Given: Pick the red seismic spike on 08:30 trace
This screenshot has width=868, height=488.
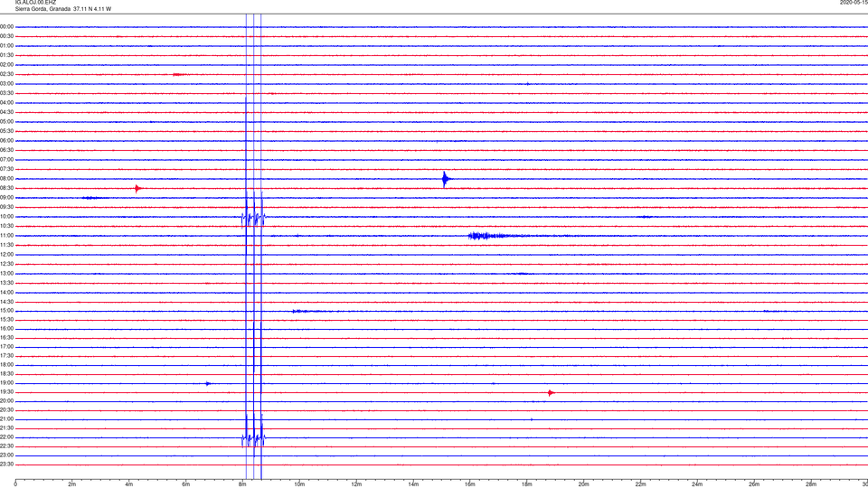Looking at the screenshot, I should 137,189.
